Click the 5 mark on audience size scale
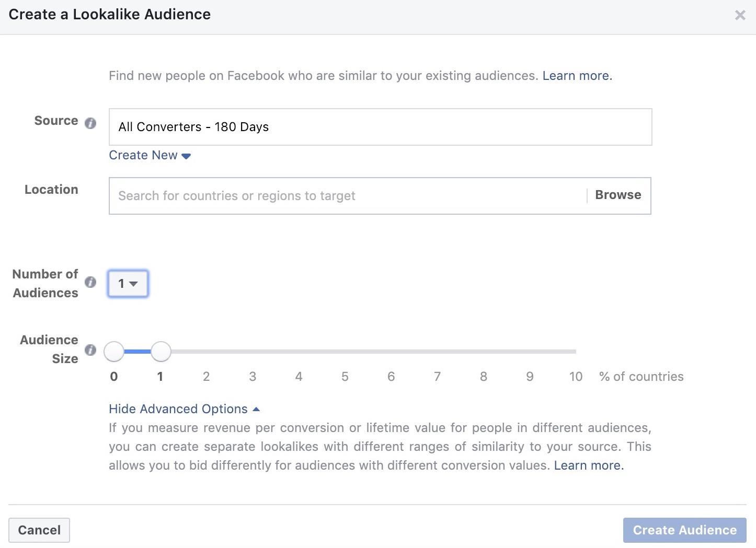 pyautogui.click(x=345, y=377)
